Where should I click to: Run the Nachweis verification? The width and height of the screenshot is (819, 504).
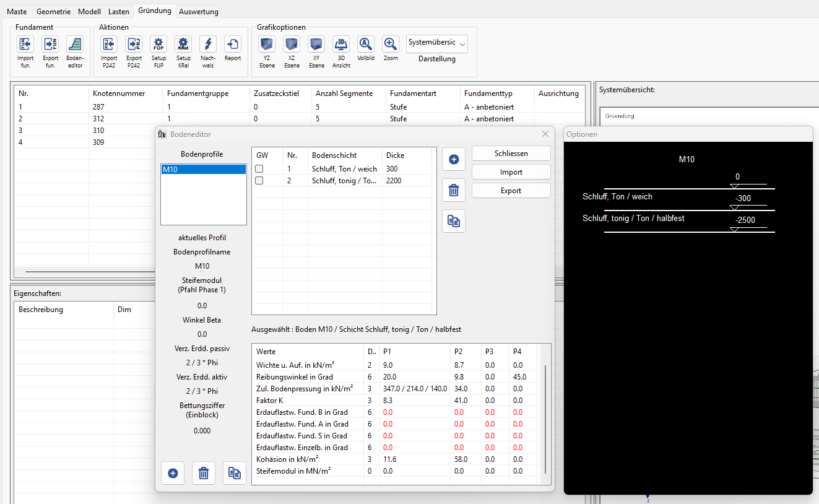point(208,44)
